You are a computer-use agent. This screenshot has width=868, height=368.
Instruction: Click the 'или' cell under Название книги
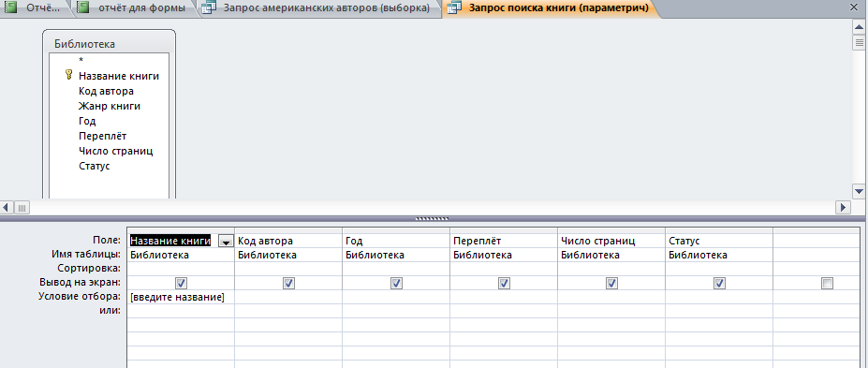coord(181,311)
